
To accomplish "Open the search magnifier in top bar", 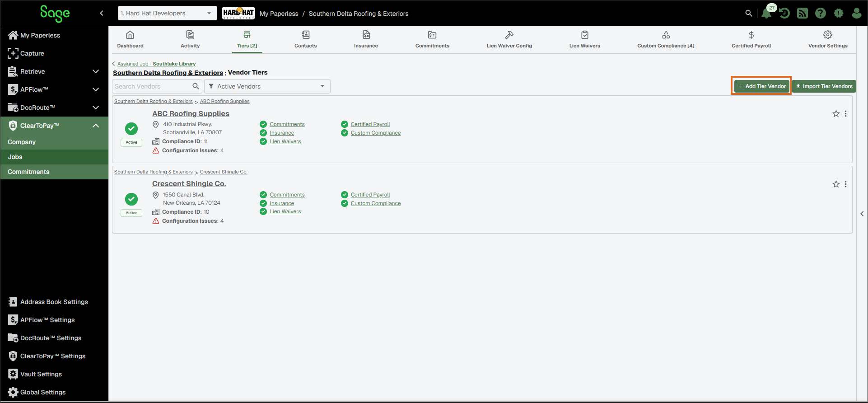I will (x=748, y=13).
